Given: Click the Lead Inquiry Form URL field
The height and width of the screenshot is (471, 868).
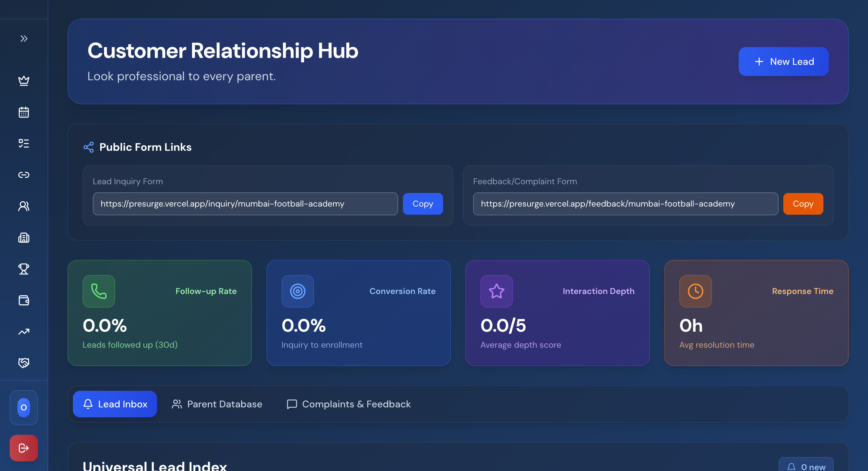Looking at the screenshot, I should (245, 204).
